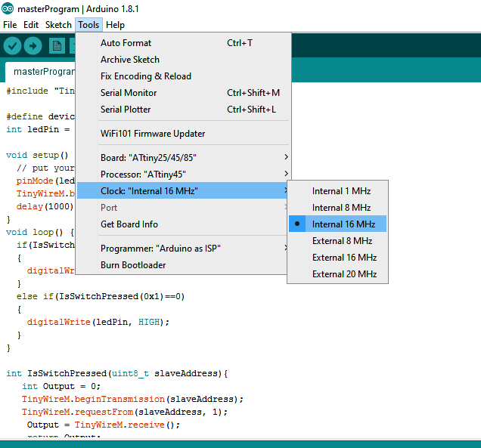Select Internal 8 MHz clock option

[x=337, y=208]
